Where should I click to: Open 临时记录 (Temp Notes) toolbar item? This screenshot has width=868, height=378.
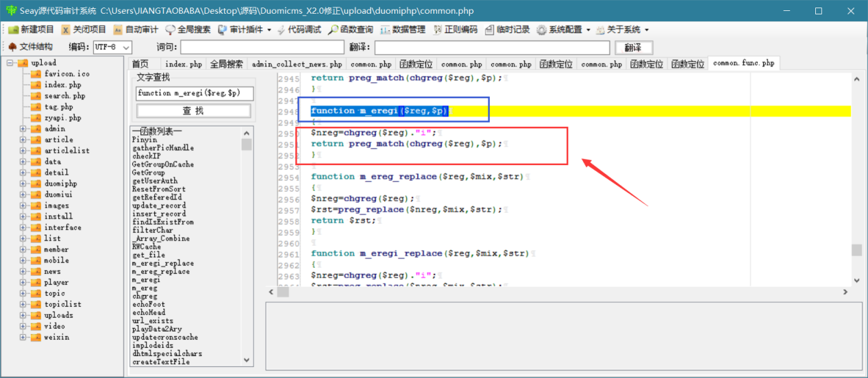508,29
